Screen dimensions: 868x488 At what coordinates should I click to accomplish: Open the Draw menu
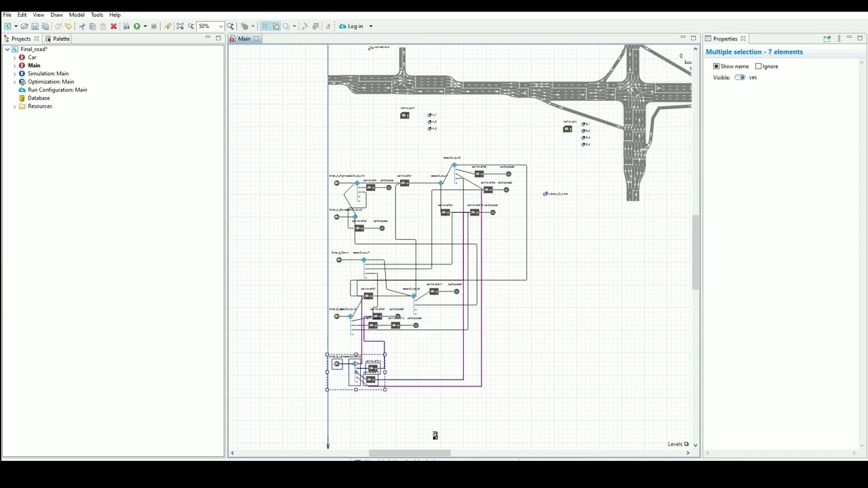tap(57, 15)
